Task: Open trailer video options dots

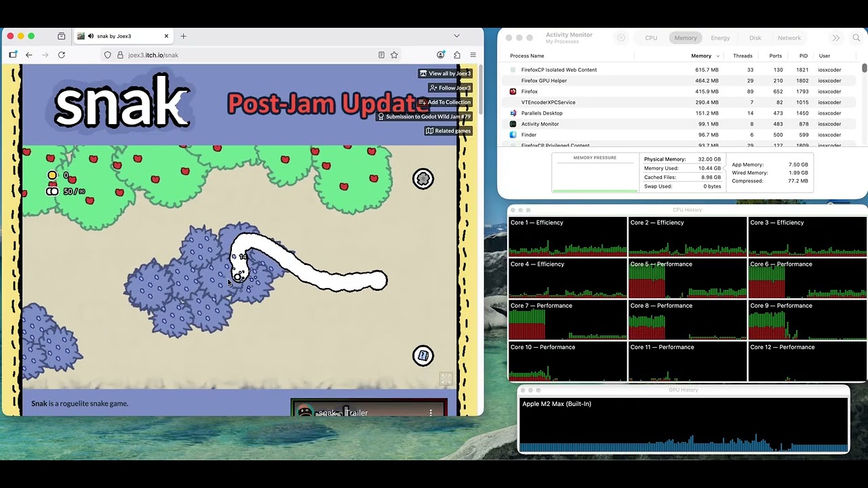Action: pyautogui.click(x=431, y=412)
